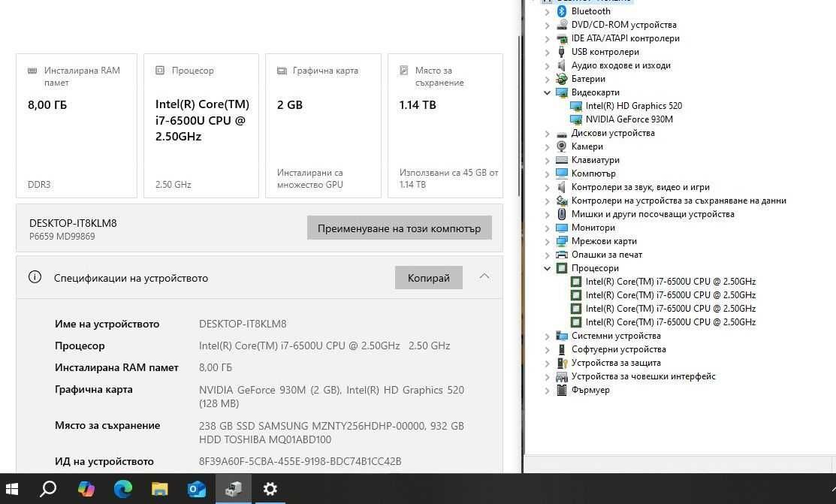Click the info icon beside Спецификации на устройството
The image size is (836, 504).
pos(35,277)
